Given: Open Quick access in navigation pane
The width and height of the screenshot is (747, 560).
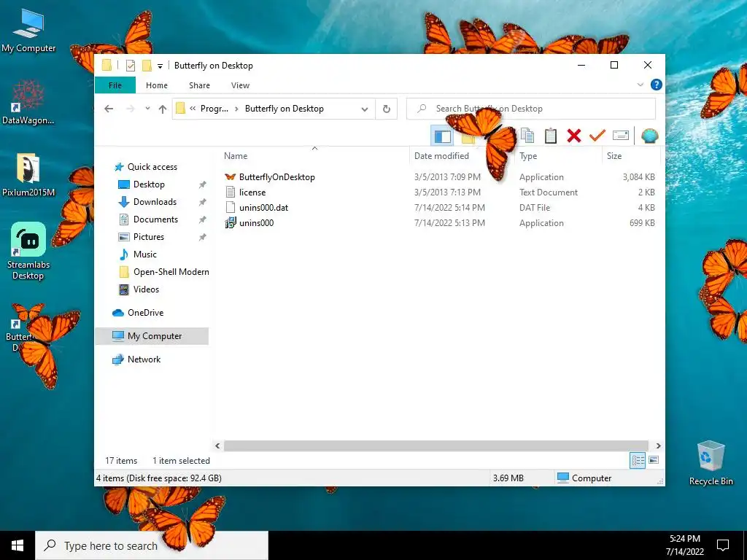Looking at the screenshot, I should (152, 167).
